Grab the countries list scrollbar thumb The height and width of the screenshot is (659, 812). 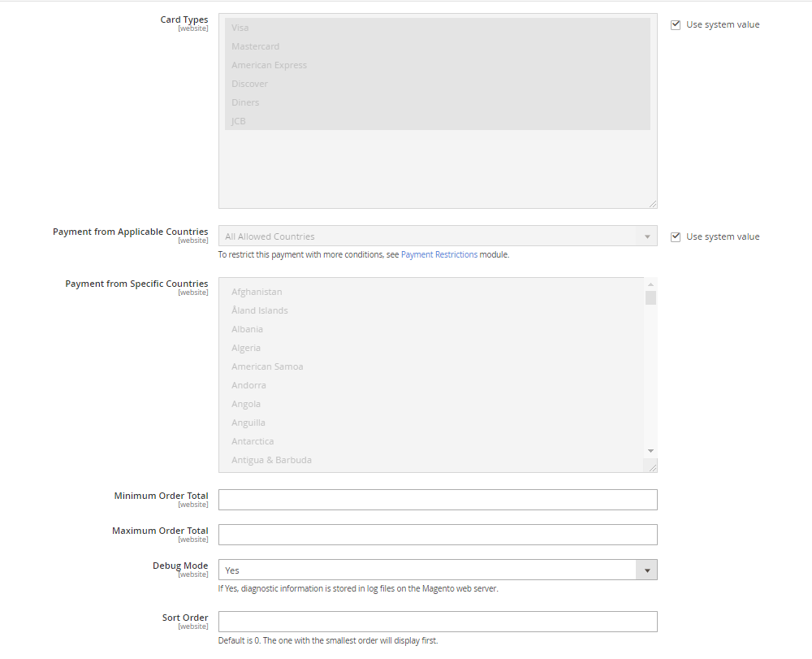[651, 298]
